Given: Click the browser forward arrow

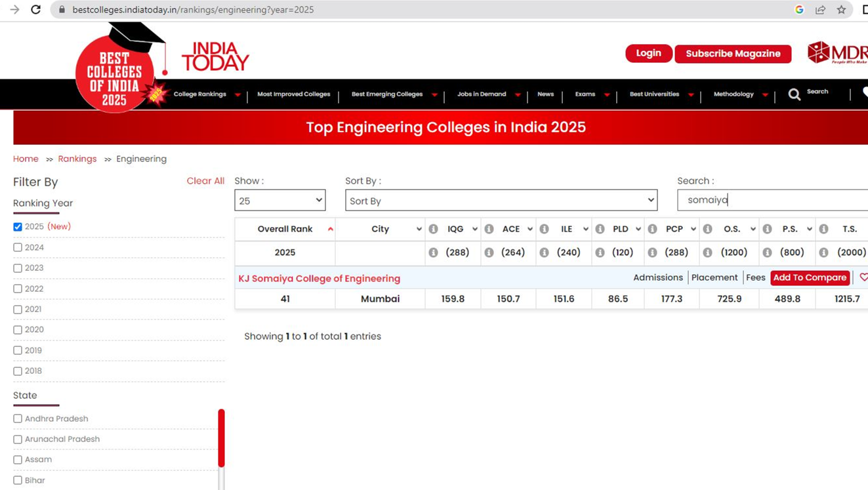Looking at the screenshot, I should pos(14,10).
